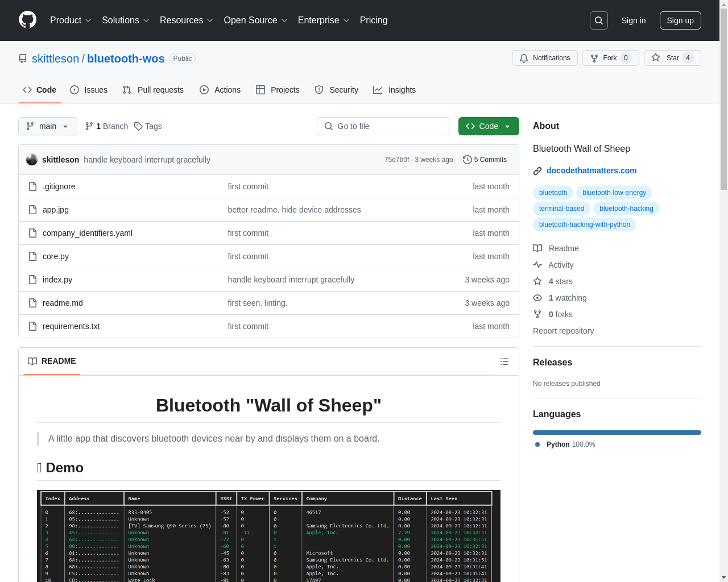Click the app.jpg file icon
Screen dimensions: 728x582
(33, 210)
